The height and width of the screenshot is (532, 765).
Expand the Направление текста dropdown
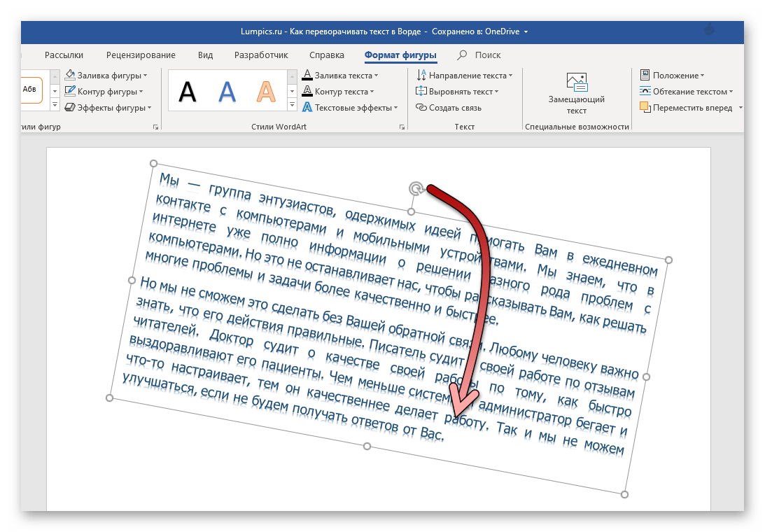[511, 76]
